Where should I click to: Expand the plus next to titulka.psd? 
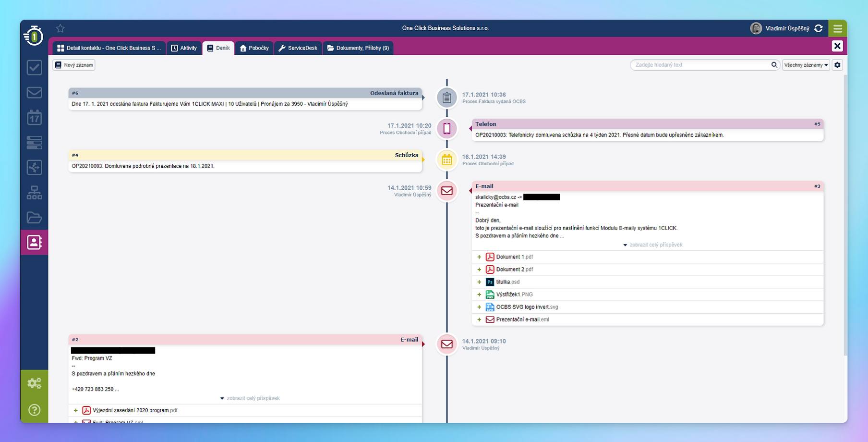(x=479, y=282)
